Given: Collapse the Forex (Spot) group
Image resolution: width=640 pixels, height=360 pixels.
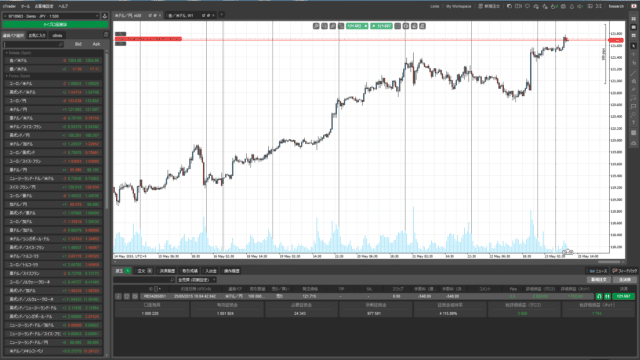Looking at the screenshot, I should pos(7,76).
